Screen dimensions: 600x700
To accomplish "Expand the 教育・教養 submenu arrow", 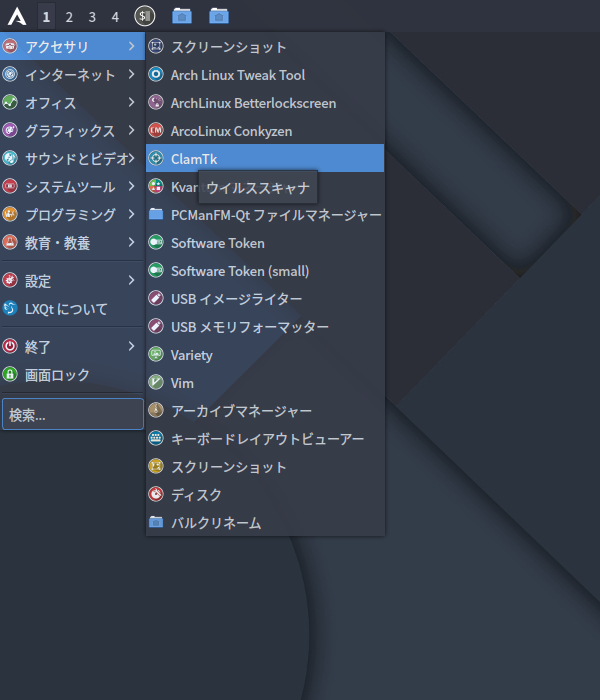I will coord(131,242).
